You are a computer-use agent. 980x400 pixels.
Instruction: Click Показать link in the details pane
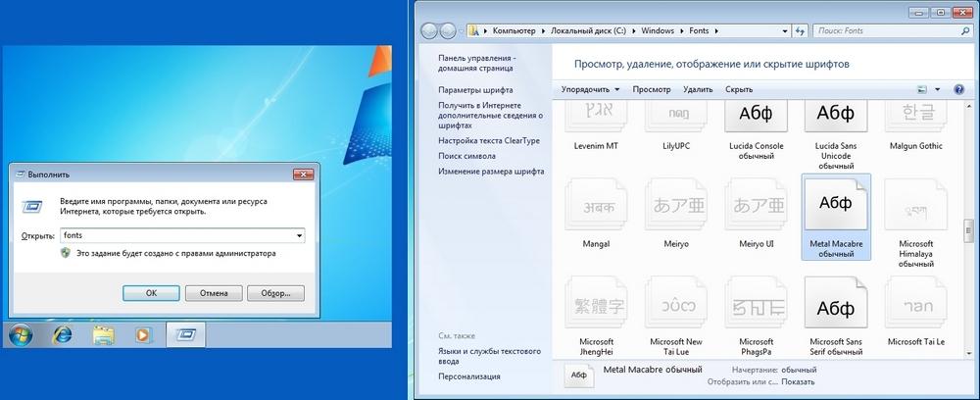798,381
